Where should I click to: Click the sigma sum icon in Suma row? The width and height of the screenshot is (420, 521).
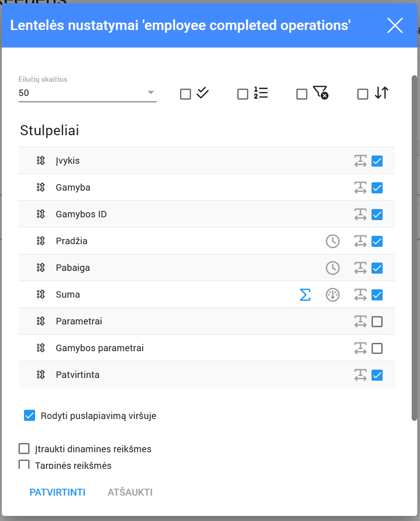pyautogui.click(x=305, y=295)
